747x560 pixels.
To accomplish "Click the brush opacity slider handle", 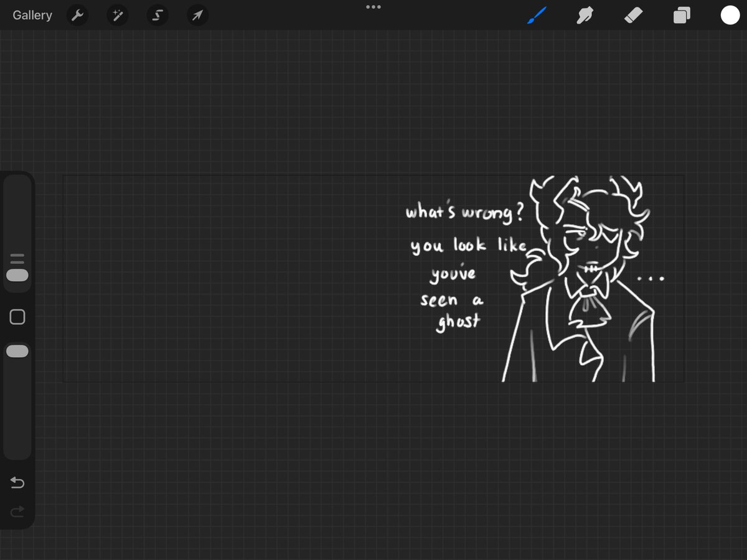I will point(17,352).
